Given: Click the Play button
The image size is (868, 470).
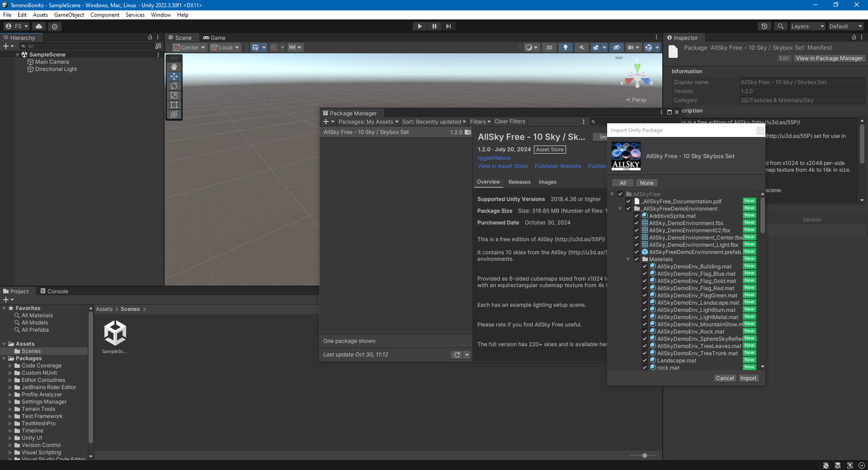Looking at the screenshot, I should [x=420, y=26].
